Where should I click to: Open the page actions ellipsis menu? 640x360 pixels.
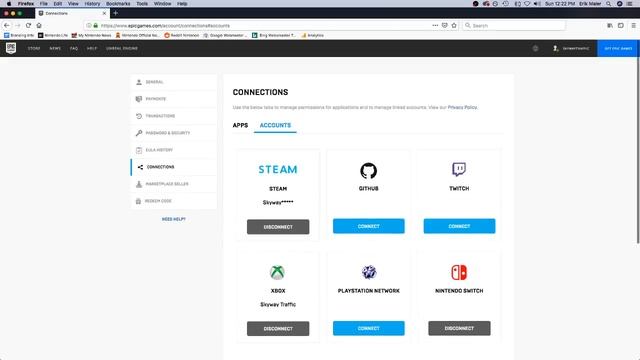(435, 25)
